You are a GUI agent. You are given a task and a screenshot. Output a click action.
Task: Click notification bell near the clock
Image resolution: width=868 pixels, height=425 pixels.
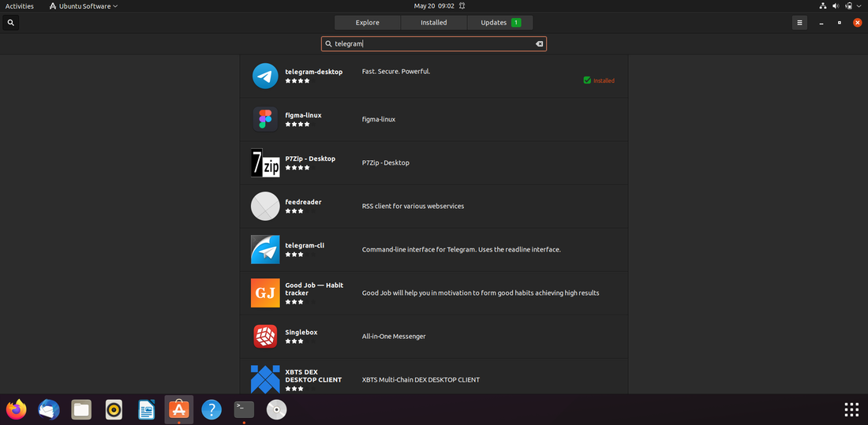[462, 6]
